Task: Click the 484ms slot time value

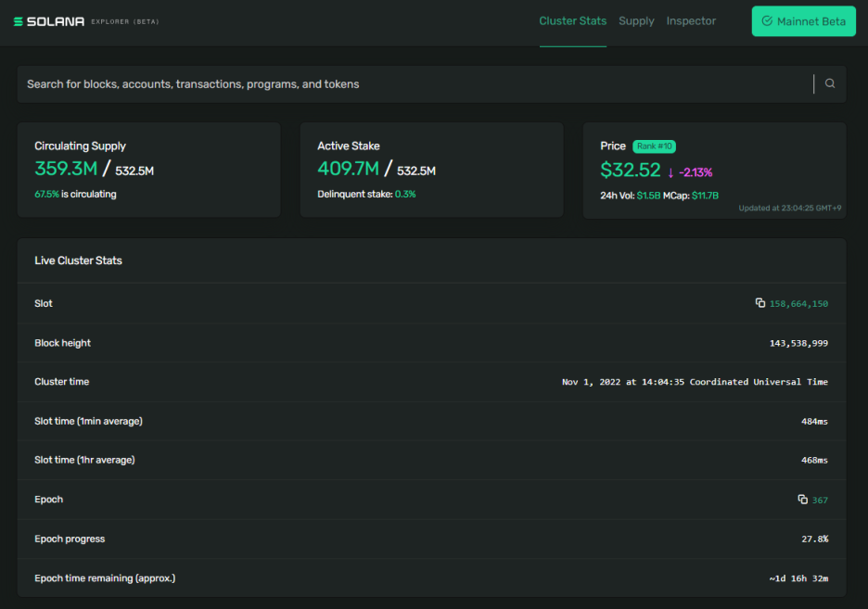Action: tap(814, 422)
